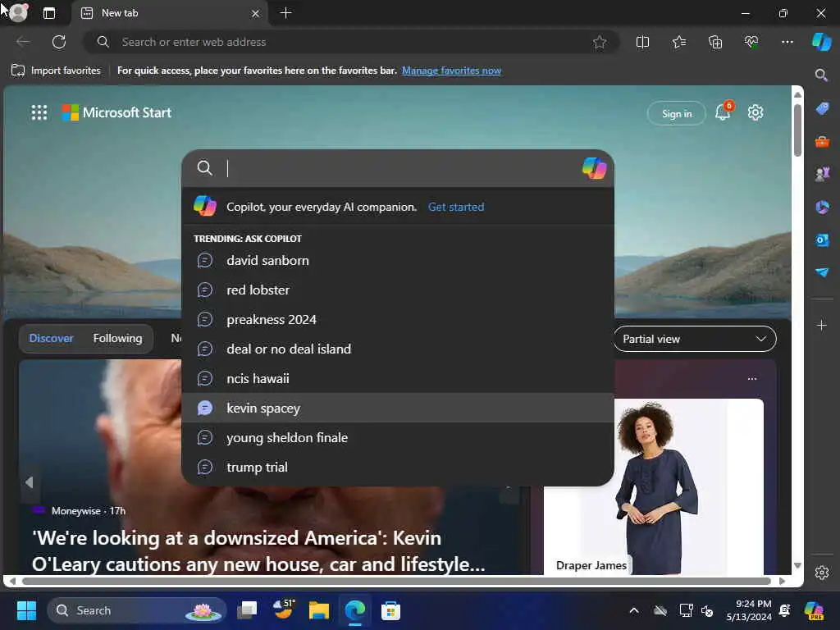Open split screen view icon
This screenshot has height=630, width=840.
(642, 42)
